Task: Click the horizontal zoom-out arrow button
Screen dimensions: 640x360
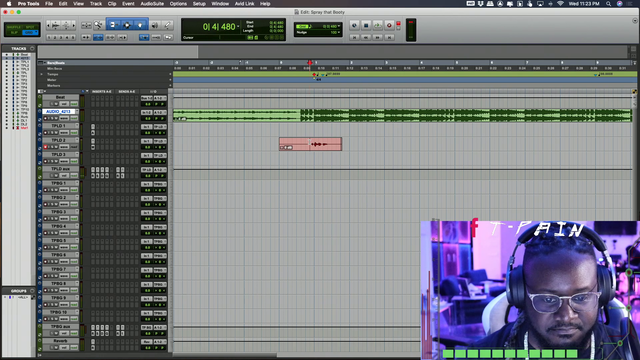Action: (x=49, y=25)
